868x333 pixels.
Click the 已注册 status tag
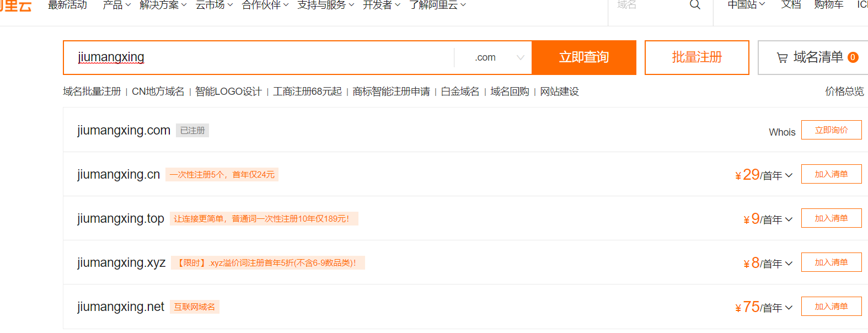(x=192, y=131)
